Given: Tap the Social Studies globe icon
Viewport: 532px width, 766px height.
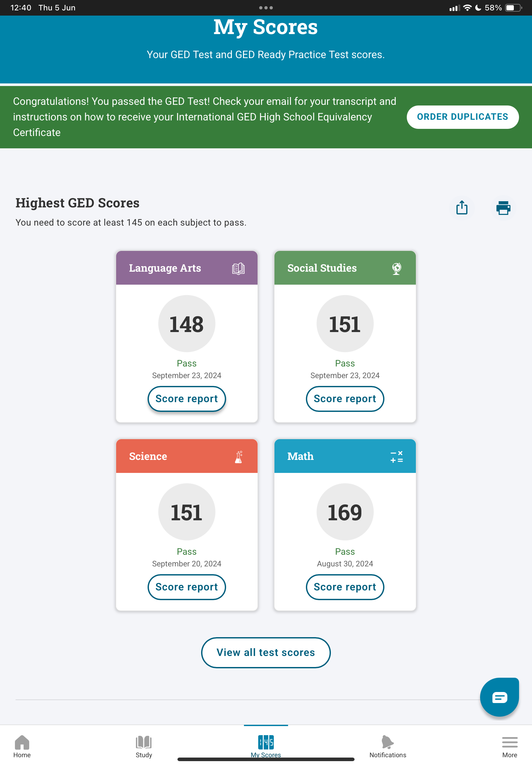Looking at the screenshot, I should [x=396, y=268].
